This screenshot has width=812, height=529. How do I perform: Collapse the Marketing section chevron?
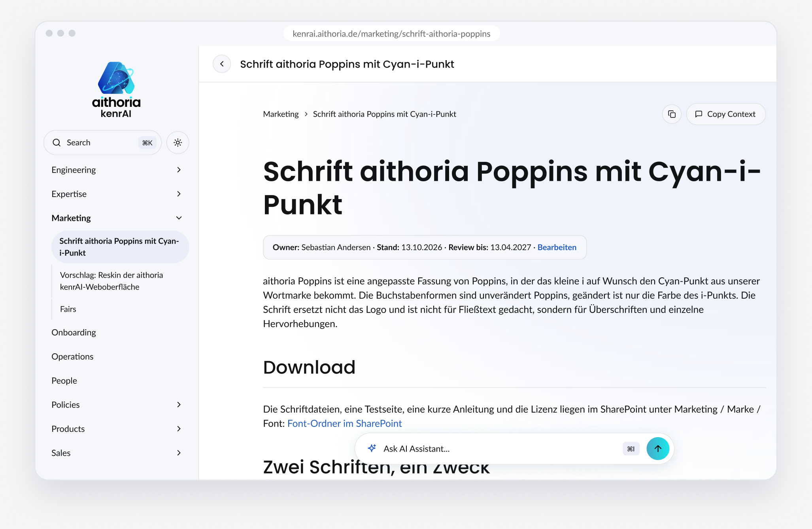coord(179,218)
